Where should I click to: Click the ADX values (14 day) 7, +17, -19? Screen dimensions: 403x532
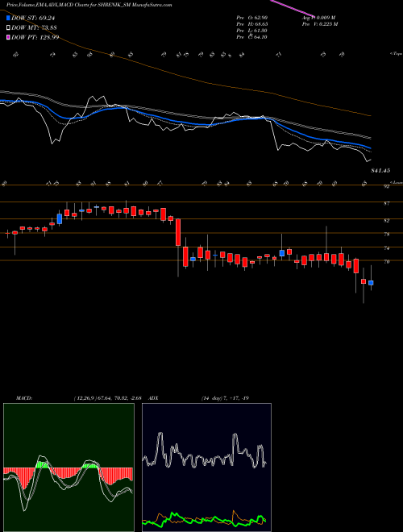(225, 398)
